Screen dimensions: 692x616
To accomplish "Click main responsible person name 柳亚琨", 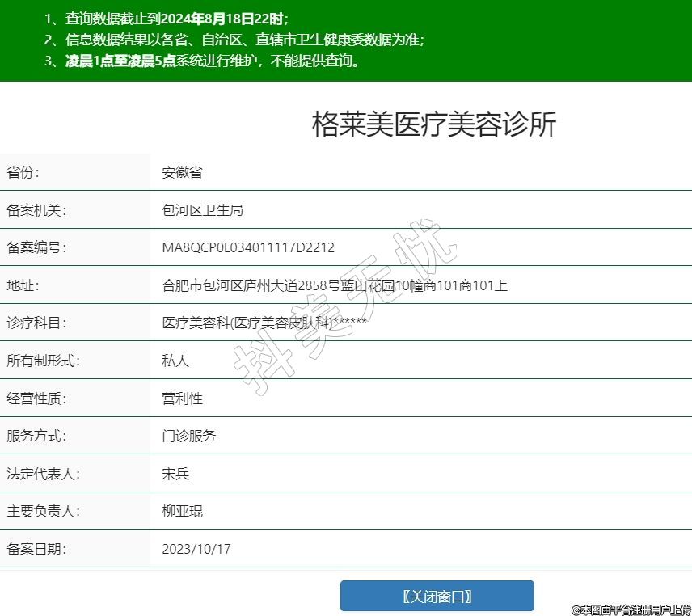I will pyautogui.click(x=182, y=511).
